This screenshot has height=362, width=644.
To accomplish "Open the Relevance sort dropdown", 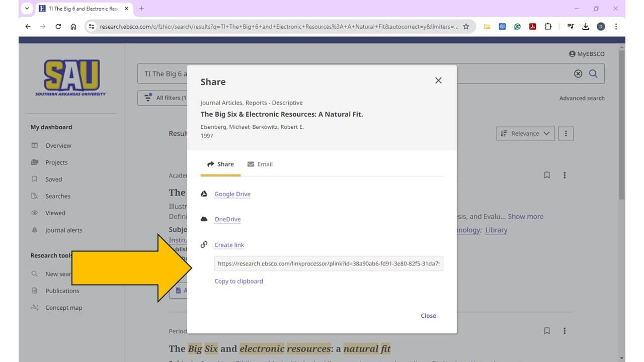I will (x=525, y=133).
